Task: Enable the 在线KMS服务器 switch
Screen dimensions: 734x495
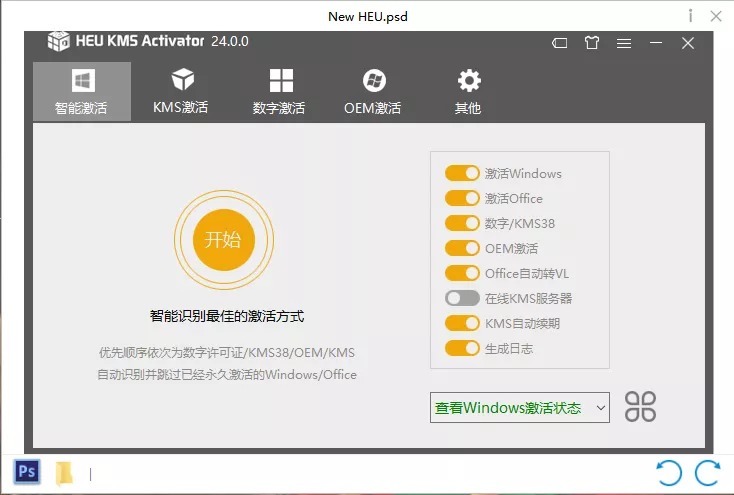Action: (x=462, y=298)
